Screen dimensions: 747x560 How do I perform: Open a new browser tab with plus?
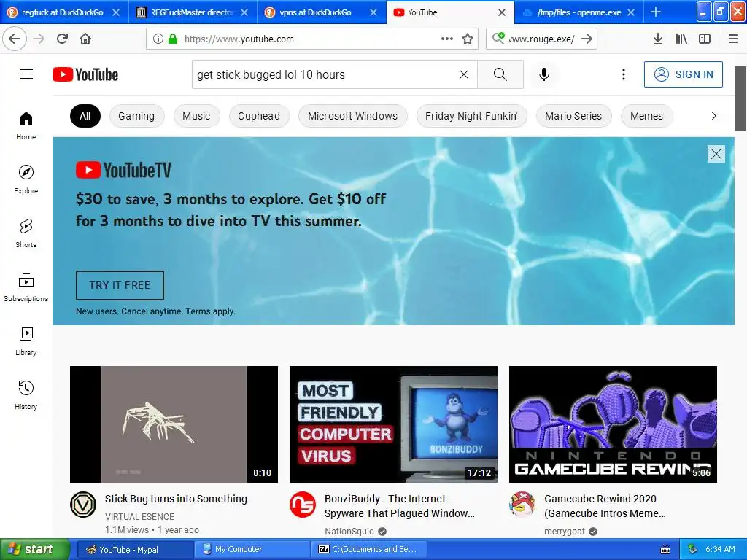pyautogui.click(x=656, y=12)
